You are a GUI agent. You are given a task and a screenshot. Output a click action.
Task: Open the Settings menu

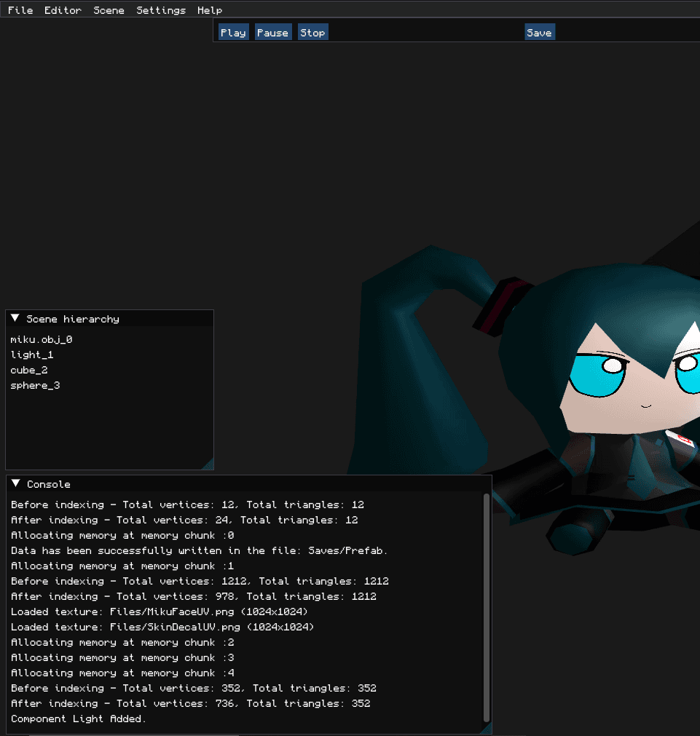click(x=161, y=10)
